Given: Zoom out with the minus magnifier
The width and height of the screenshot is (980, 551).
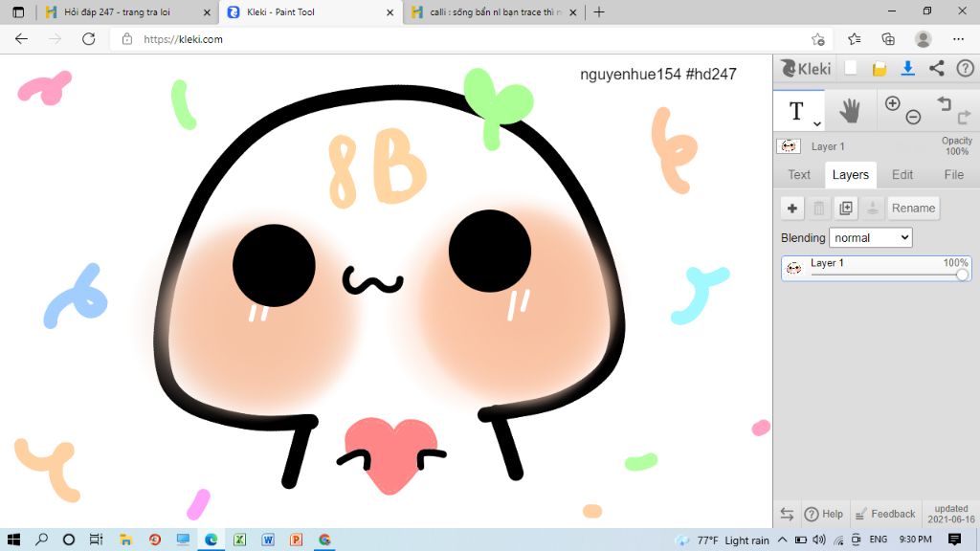Looking at the screenshot, I should click(913, 117).
